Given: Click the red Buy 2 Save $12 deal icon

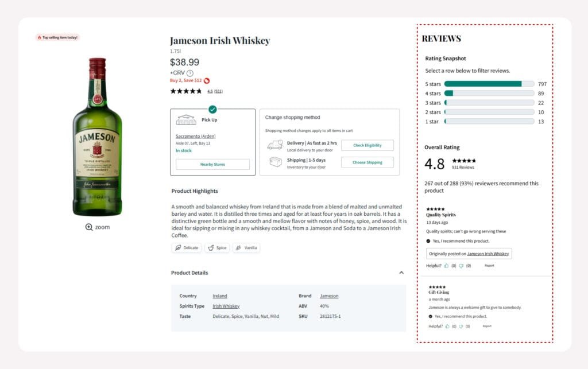Looking at the screenshot, I should pyautogui.click(x=207, y=81).
